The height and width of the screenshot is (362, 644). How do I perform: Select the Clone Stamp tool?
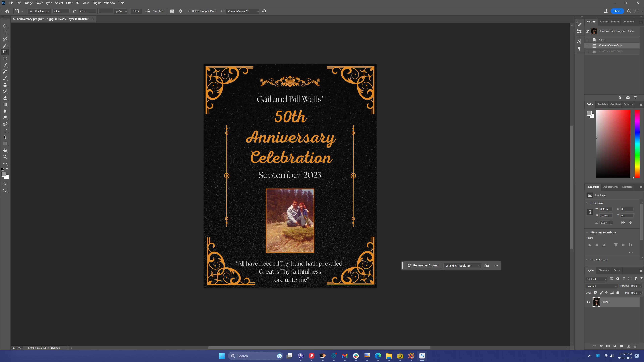pos(5,85)
